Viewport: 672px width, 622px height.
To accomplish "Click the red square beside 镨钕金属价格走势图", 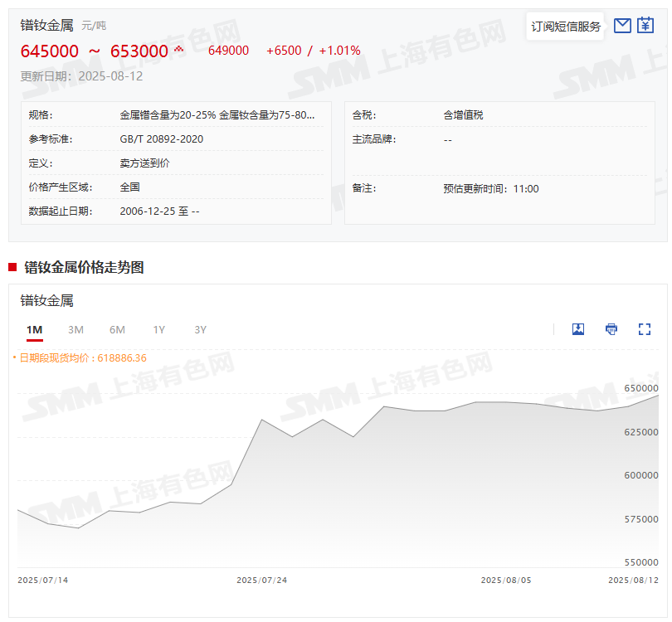I will [12, 267].
